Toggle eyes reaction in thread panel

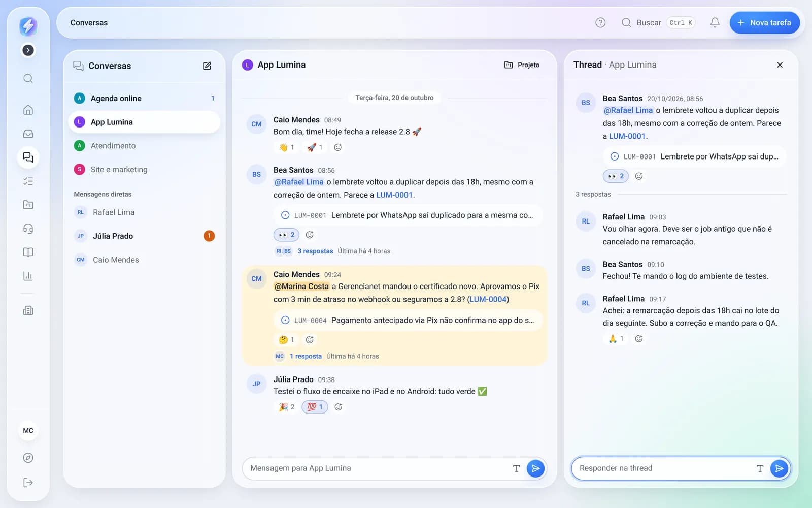coord(616,176)
